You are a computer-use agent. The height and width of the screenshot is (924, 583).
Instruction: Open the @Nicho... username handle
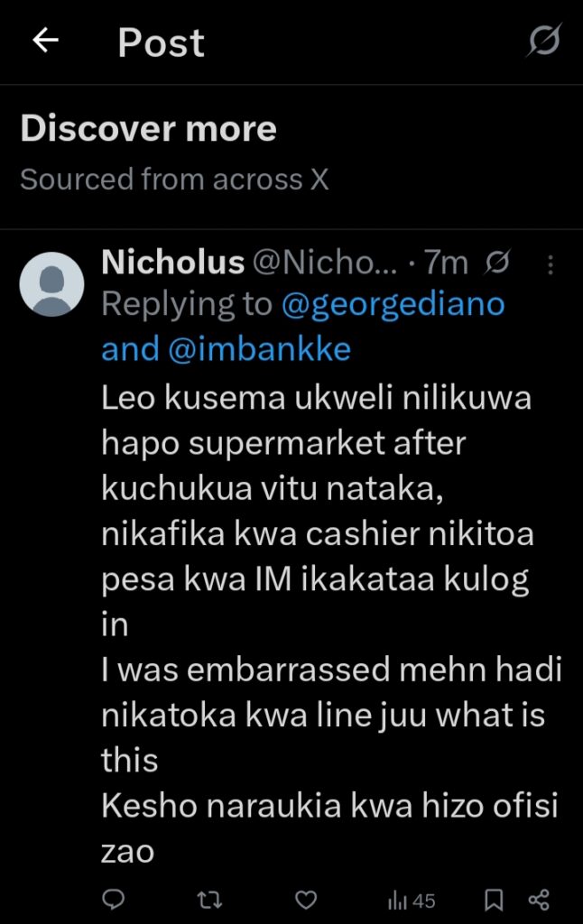pos(323,263)
